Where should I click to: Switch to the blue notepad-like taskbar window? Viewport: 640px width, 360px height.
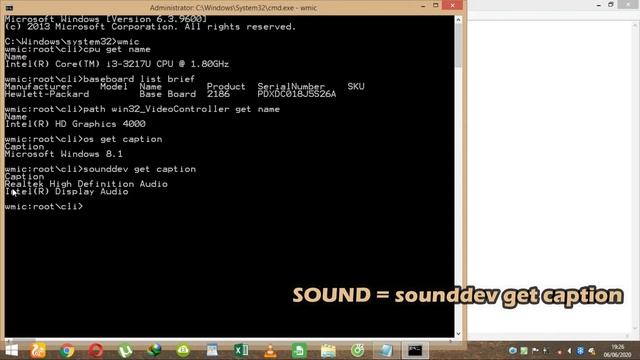point(386,351)
